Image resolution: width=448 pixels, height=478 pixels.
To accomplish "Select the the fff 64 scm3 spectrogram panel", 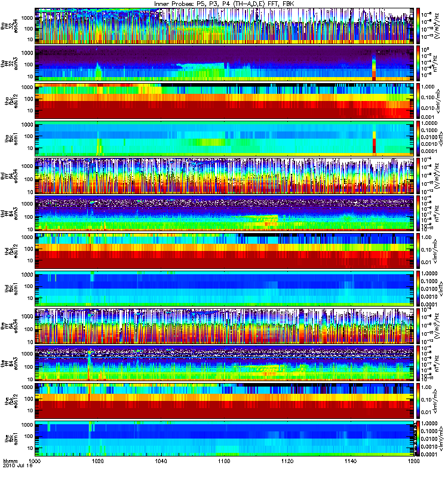I will click(x=225, y=363).
